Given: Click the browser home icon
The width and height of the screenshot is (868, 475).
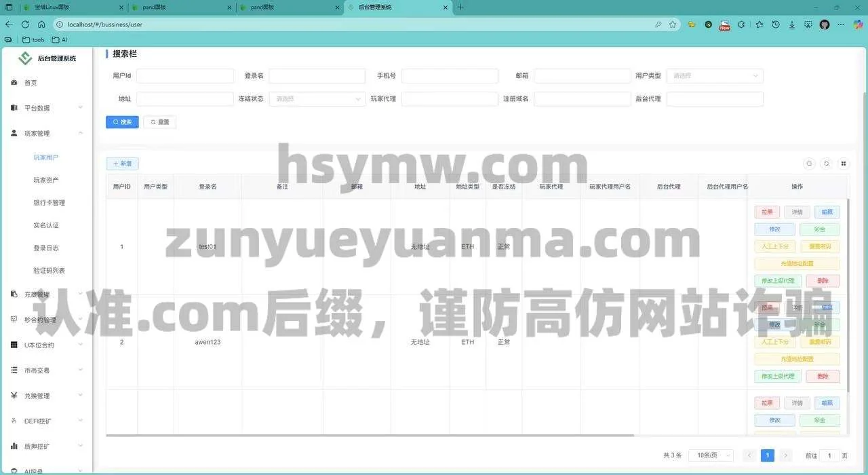Looking at the screenshot, I should pyautogui.click(x=41, y=24).
